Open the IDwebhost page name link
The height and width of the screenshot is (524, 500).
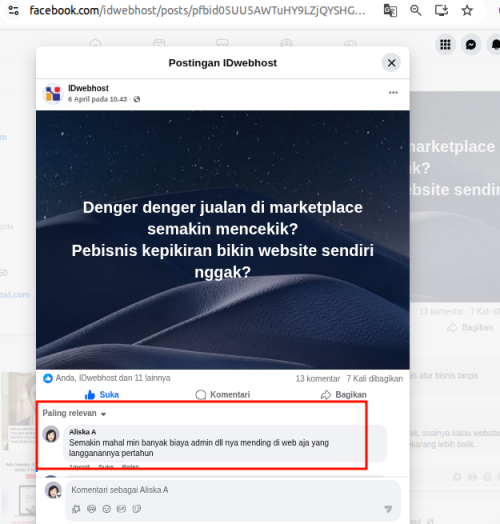88,88
